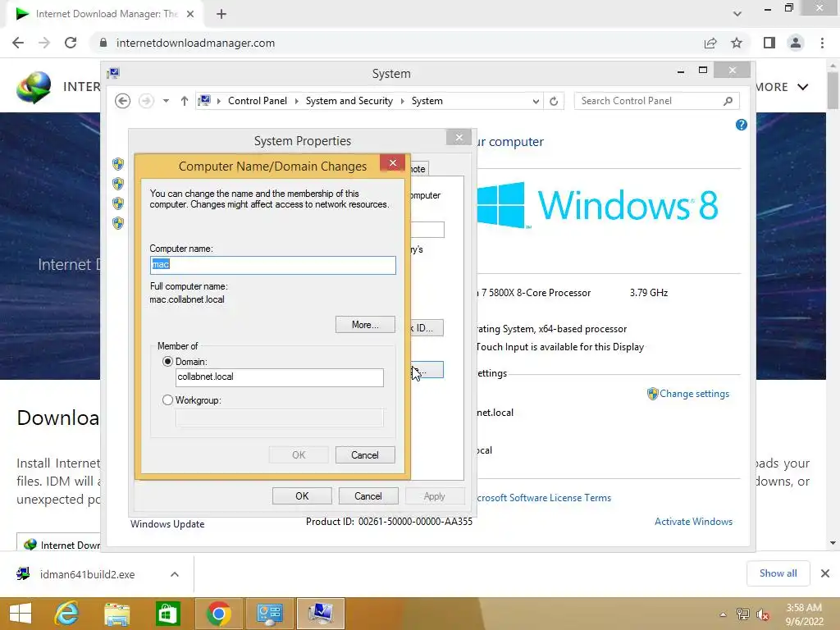Click the IDM globe logo on the website
Viewport: 840px width, 630px height.
click(x=33, y=87)
